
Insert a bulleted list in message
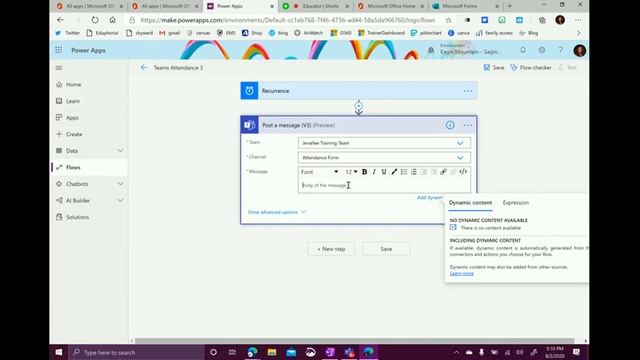tap(404, 172)
